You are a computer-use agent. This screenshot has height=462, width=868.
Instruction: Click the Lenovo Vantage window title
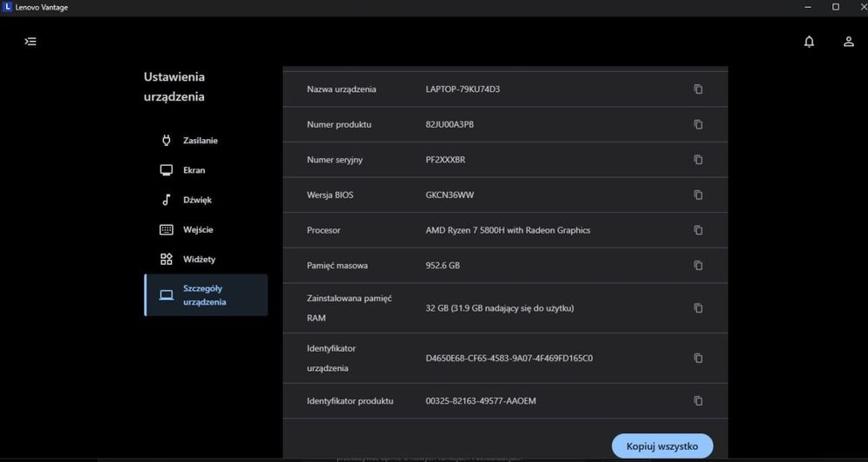tap(42, 7)
